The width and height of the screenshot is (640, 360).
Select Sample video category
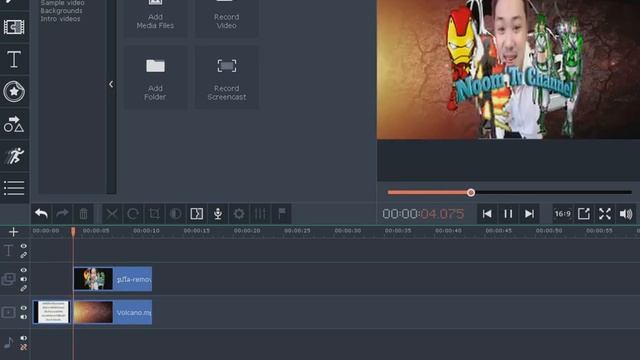[x=62, y=3]
